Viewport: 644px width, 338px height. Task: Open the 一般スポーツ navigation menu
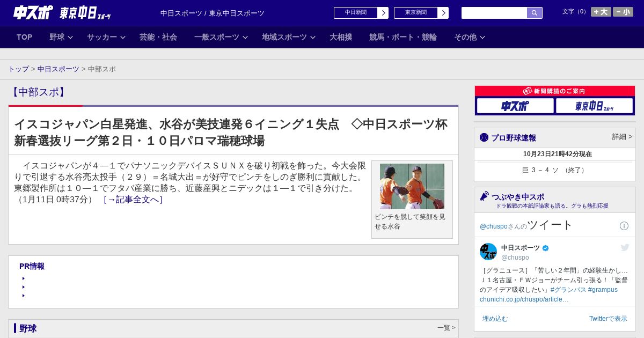pyautogui.click(x=217, y=37)
